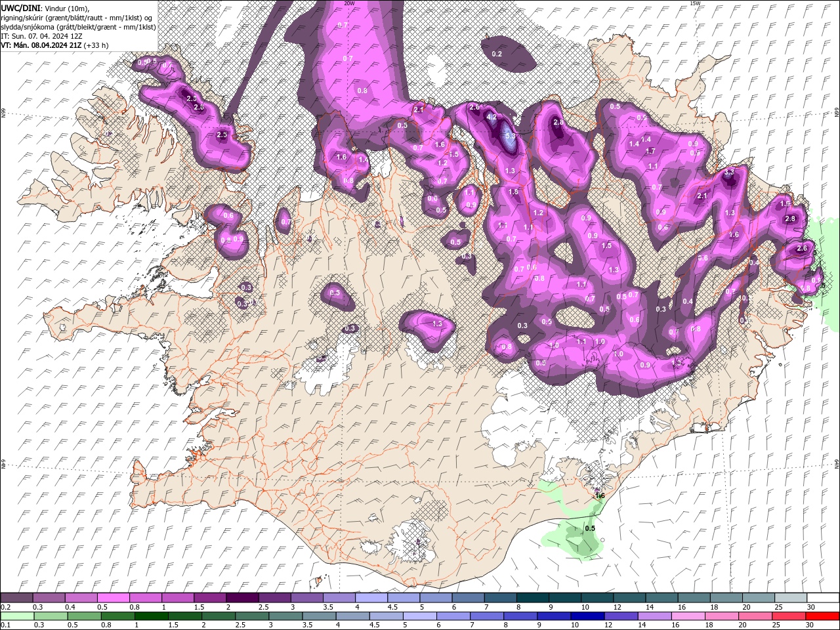Pick lower legend deep navy swatch 10 to 12
The height and width of the screenshot is (630, 840).
(587, 616)
